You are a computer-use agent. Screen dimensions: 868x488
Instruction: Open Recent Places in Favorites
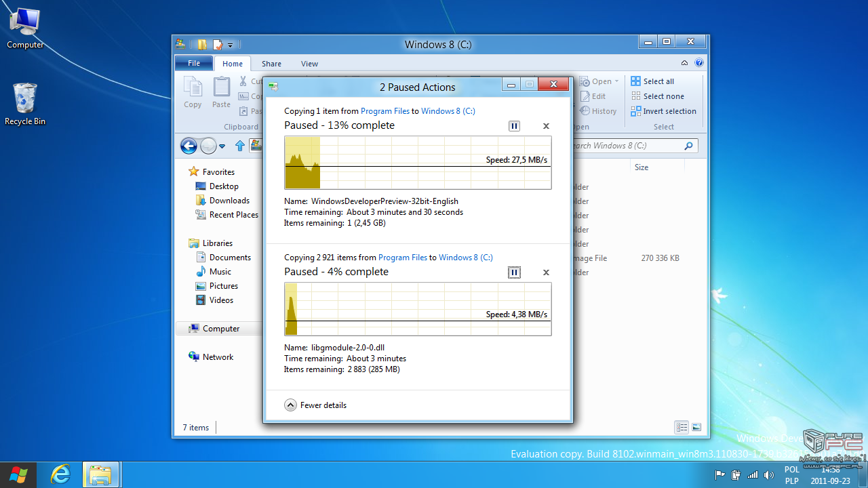coord(226,215)
